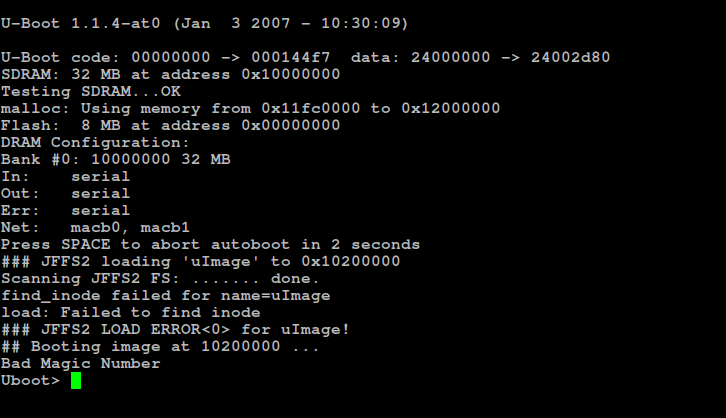Click the malloc memory range 0x11fc0000 text
This screenshot has height=418, width=726.
pos(311,108)
